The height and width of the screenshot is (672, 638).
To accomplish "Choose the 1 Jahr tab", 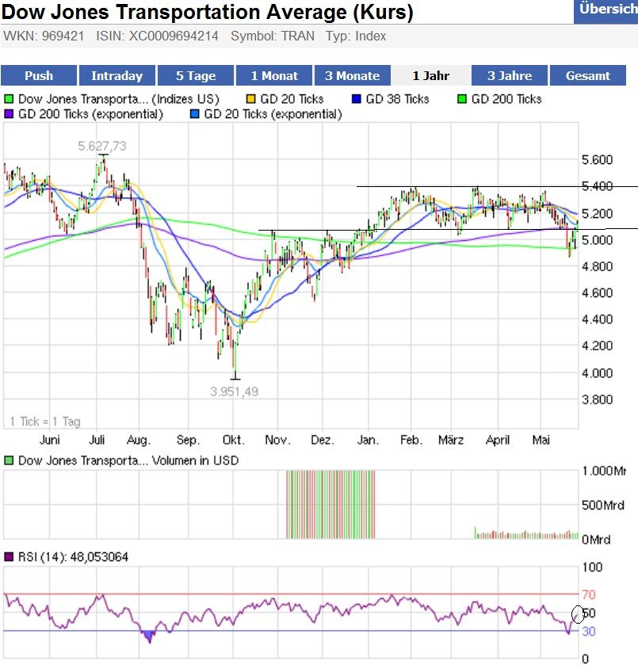I will click(431, 76).
